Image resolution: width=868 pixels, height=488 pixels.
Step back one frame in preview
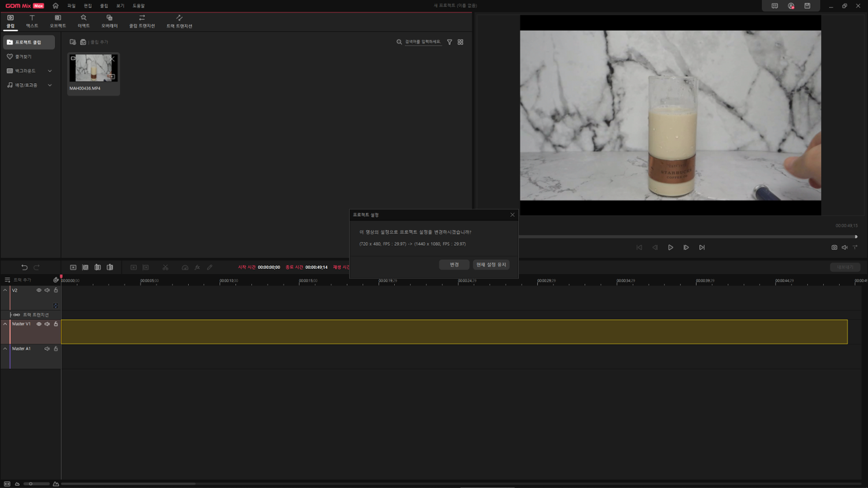click(x=655, y=247)
